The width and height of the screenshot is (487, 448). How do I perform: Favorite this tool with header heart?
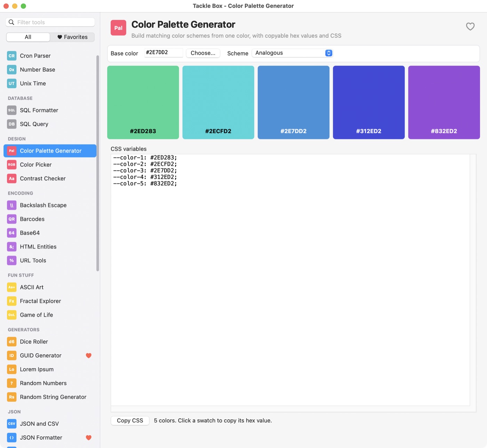[470, 26]
